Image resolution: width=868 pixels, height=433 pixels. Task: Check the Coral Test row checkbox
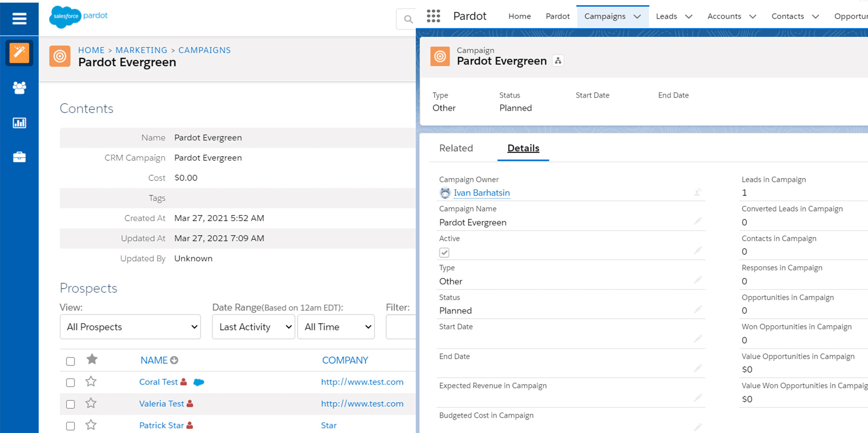pyautogui.click(x=70, y=382)
